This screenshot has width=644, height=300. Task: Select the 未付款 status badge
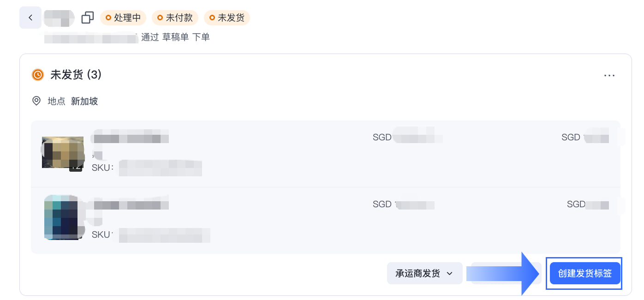click(x=174, y=18)
